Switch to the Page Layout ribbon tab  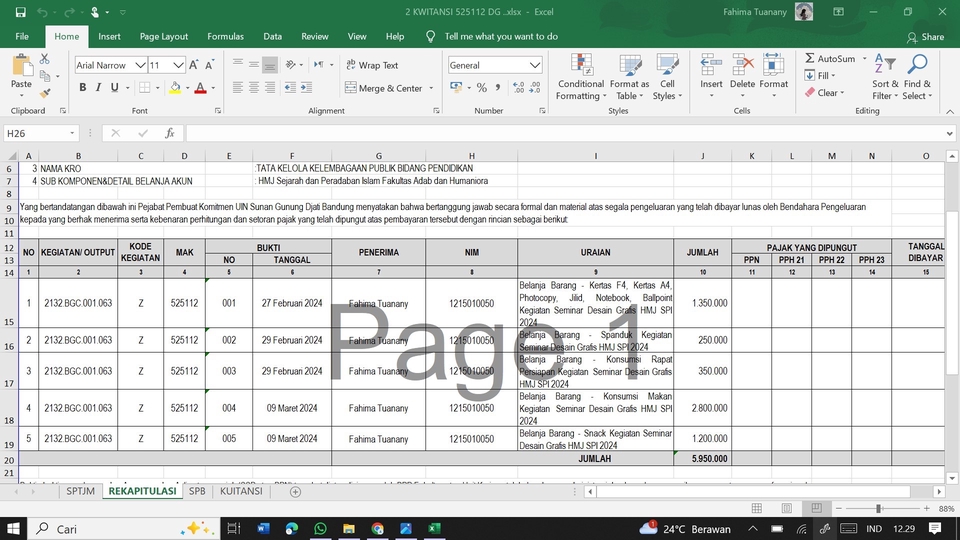pyautogui.click(x=163, y=36)
